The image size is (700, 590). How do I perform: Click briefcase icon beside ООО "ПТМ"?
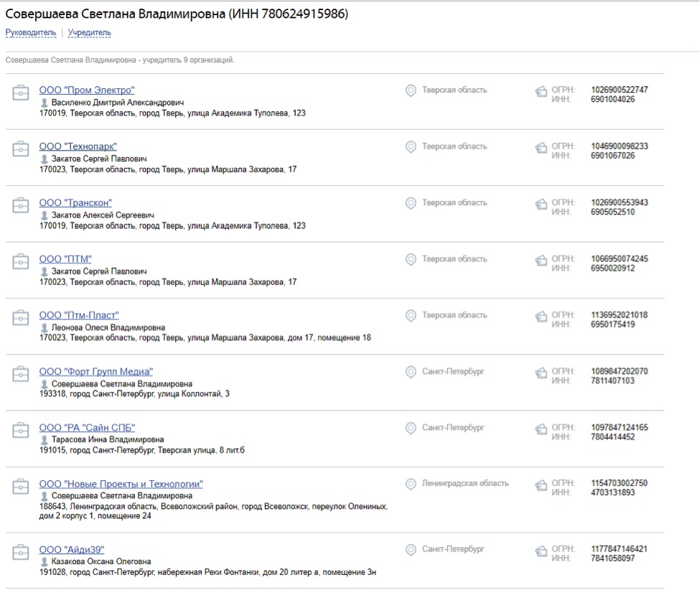[x=19, y=261]
